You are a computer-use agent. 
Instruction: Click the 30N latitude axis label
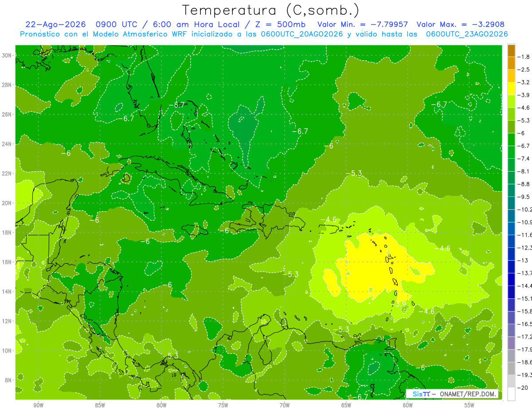point(7,55)
